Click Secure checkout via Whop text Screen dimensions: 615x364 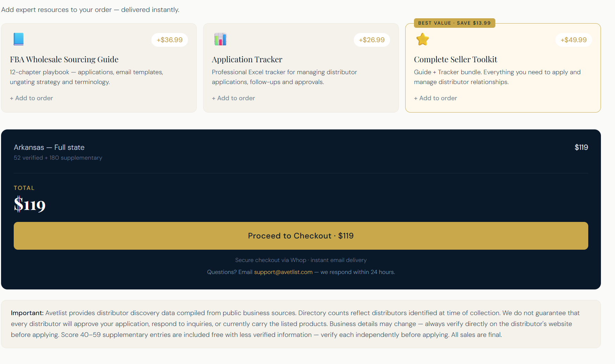click(x=301, y=260)
